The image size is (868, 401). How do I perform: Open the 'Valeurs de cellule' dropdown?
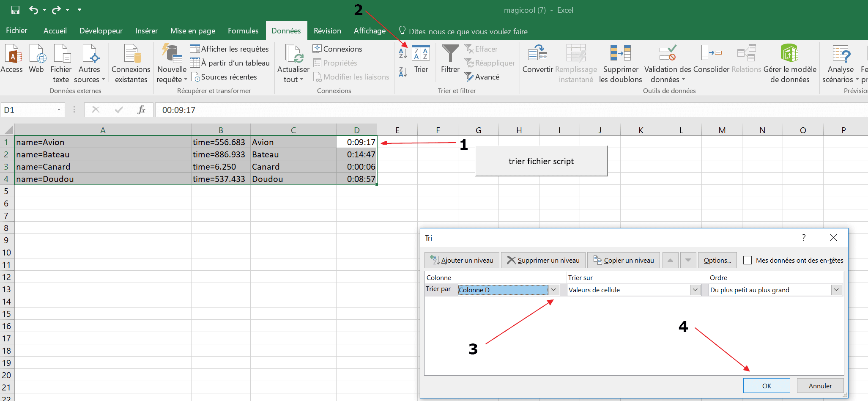coord(695,290)
